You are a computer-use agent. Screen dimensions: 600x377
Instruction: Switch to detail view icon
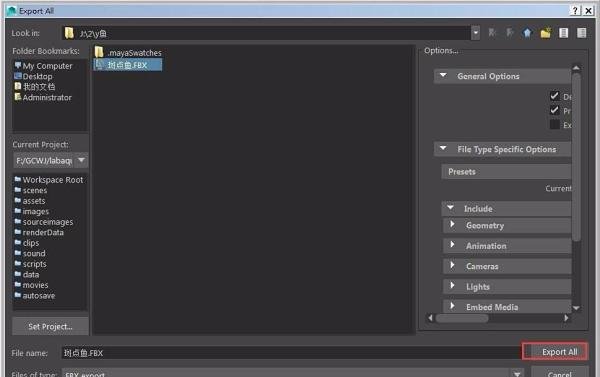point(582,33)
